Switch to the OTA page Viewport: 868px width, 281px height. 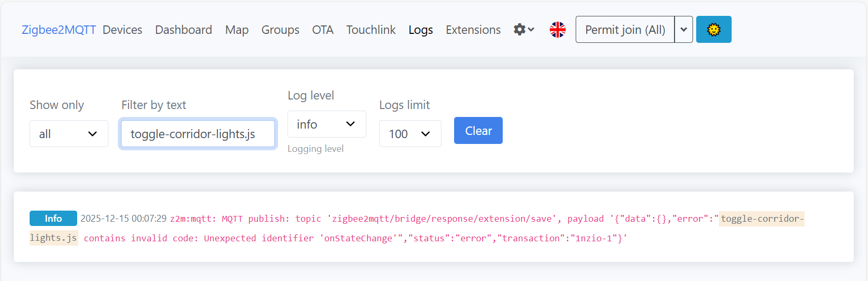coord(322,30)
